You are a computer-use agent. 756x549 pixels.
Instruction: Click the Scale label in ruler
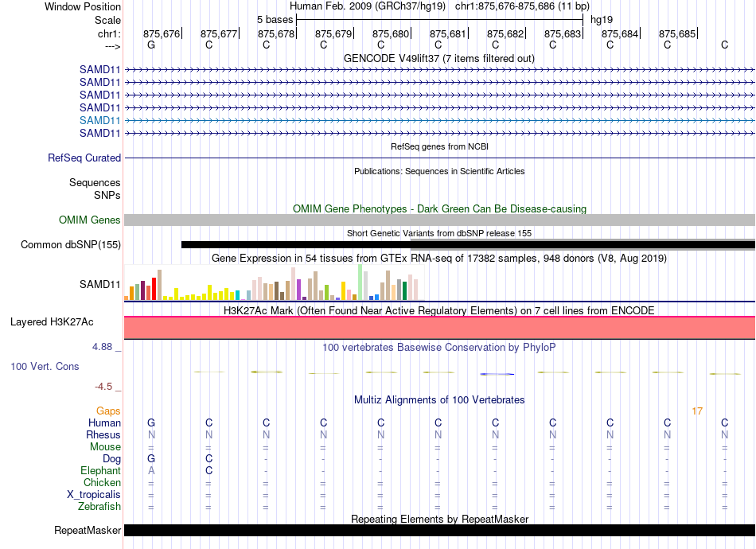(x=107, y=20)
